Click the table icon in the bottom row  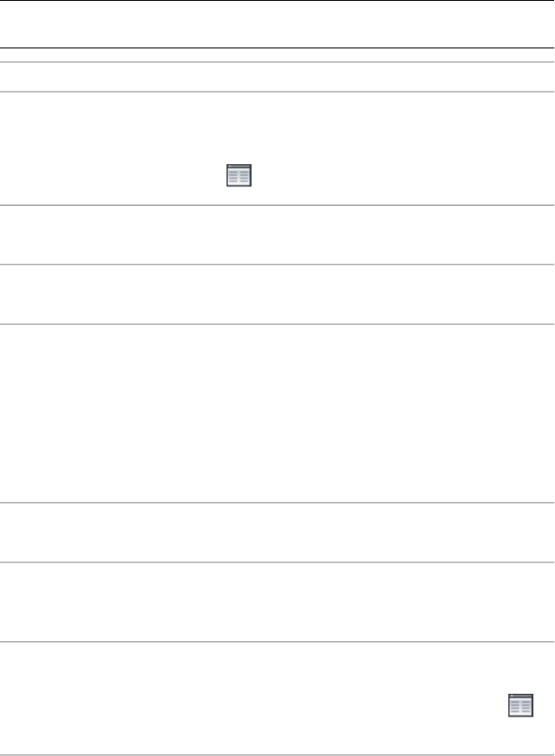[520, 705]
